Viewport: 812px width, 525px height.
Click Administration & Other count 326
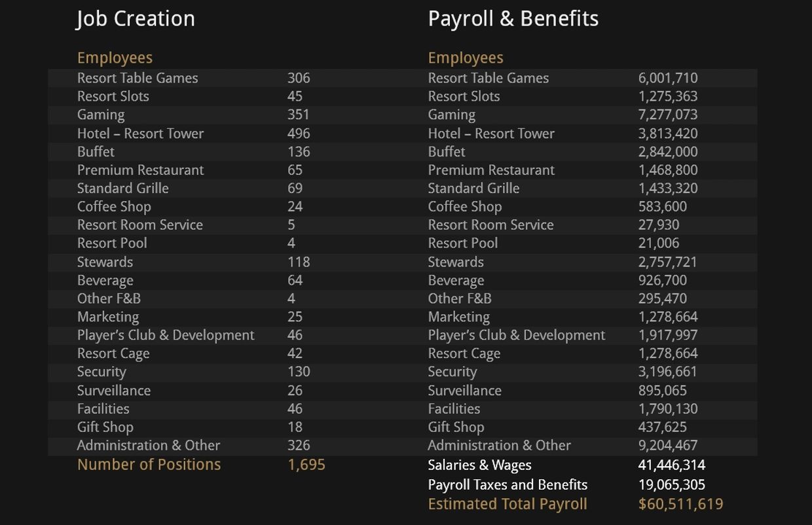(x=299, y=446)
